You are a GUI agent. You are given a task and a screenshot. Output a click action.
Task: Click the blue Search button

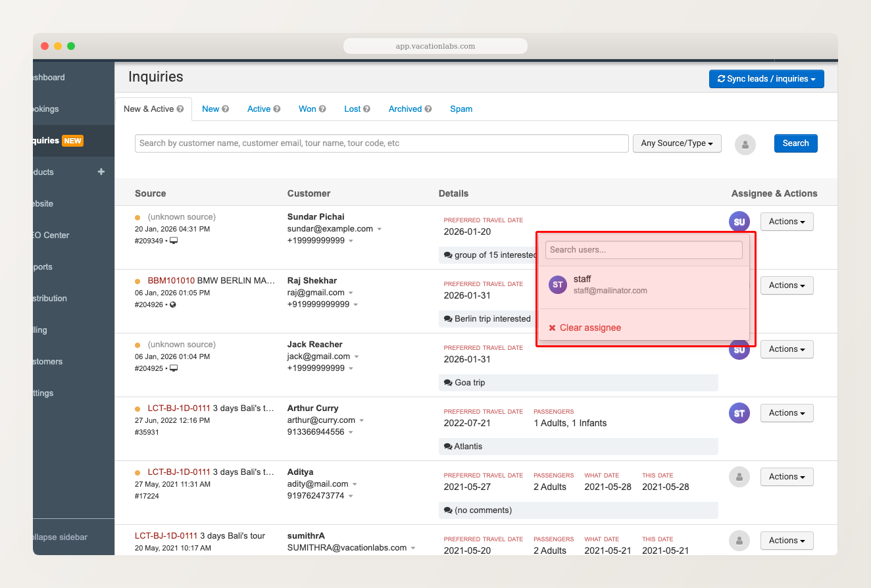[795, 143]
